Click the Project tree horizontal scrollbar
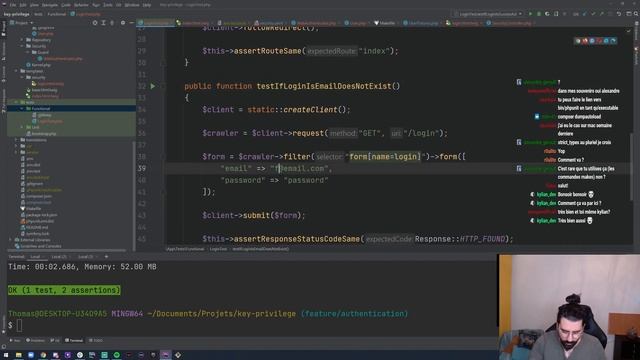The image size is (640, 360). click(67, 251)
